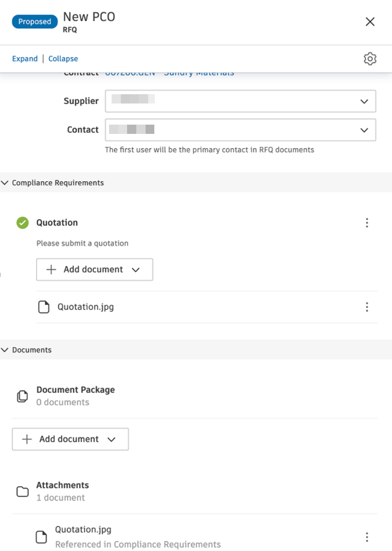Screen dimensions: 392x551
Task: Collapse the Documents section
Action: point(5,350)
